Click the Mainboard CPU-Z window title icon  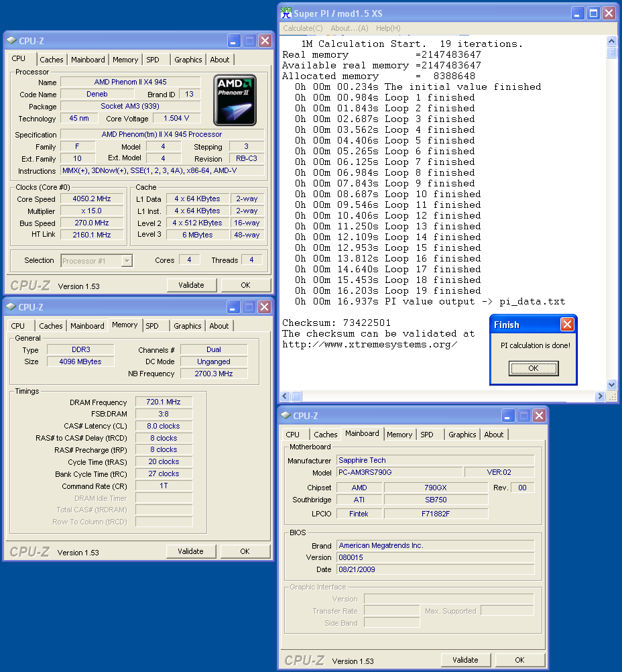[286, 415]
